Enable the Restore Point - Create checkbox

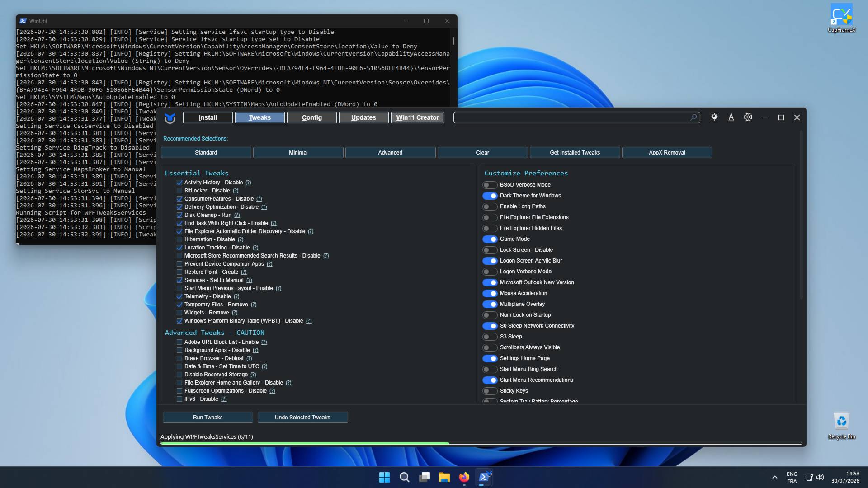pyautogui.click(x=179, y=272)
